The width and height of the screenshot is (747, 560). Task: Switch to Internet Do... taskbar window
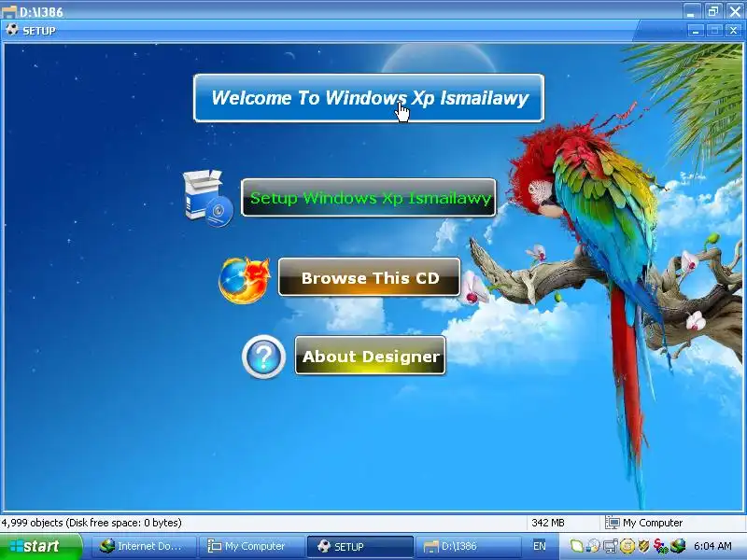tap(143, 546)
